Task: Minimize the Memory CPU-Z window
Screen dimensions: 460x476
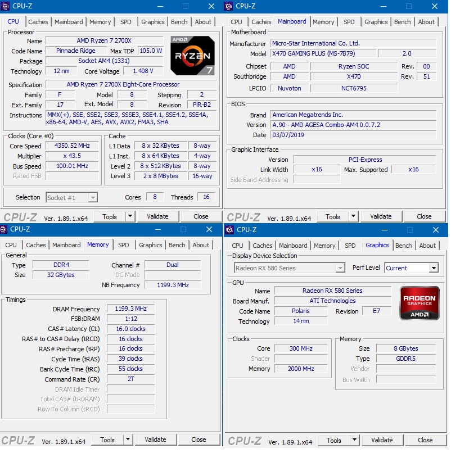Action: pyautogui.click(x=157, y=230)
